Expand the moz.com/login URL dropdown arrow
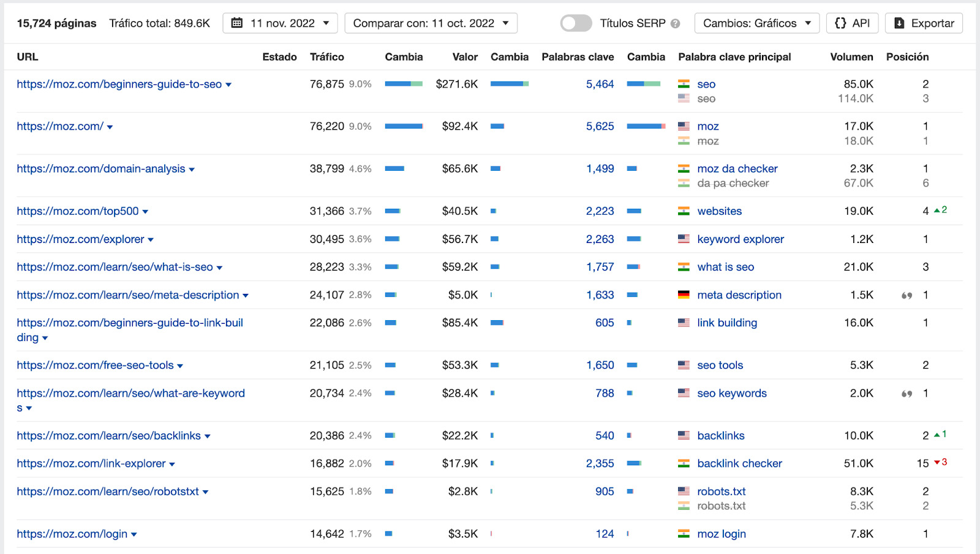The height and width of the screenshot is (554, 980). point(134,535)
